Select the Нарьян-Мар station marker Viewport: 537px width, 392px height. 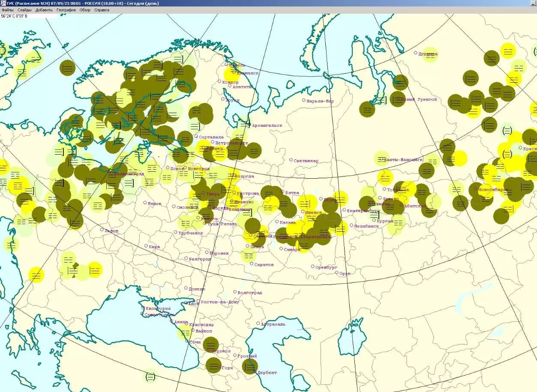(x=304, y=100)
